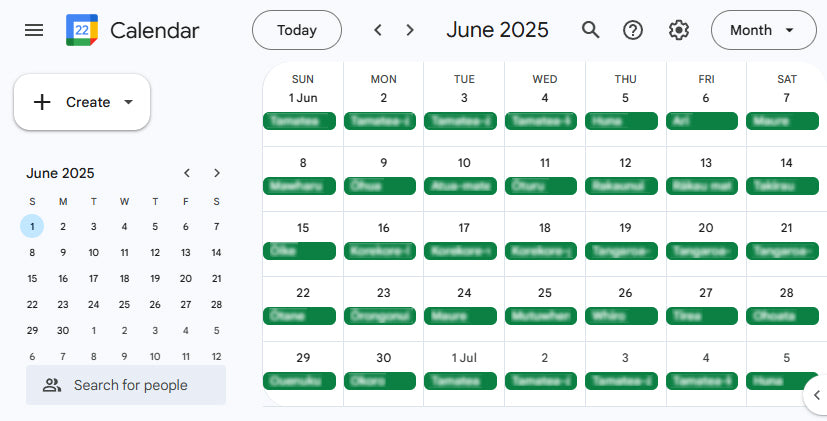Click the Google Calendar logo
The width and height of the screenshot is (827, 421).
click(x=82, y=30)
